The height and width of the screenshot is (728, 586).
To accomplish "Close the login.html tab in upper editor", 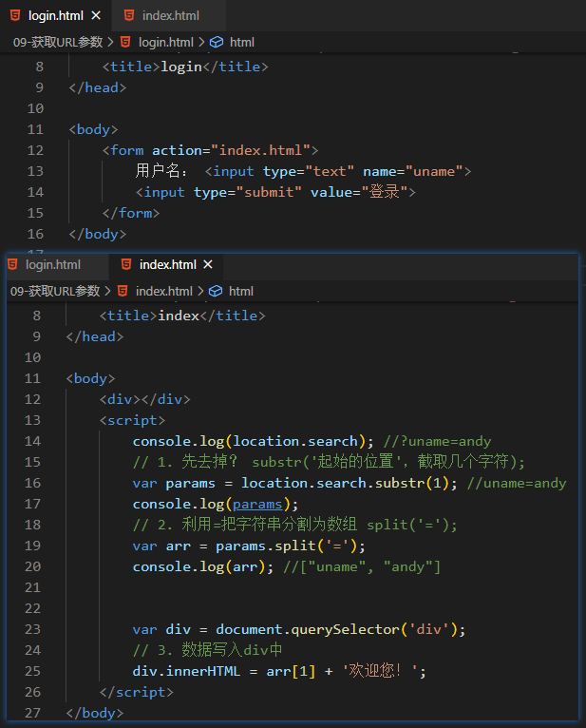I will (96, 16).
